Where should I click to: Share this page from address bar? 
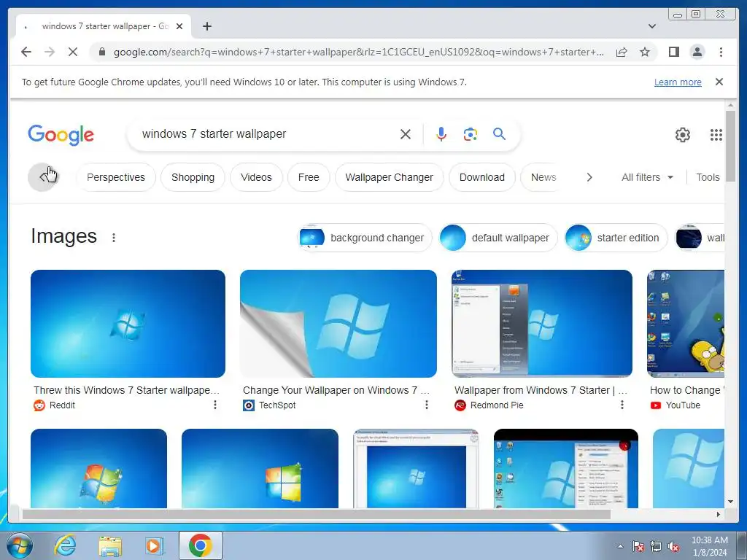(x=622, y=52)
